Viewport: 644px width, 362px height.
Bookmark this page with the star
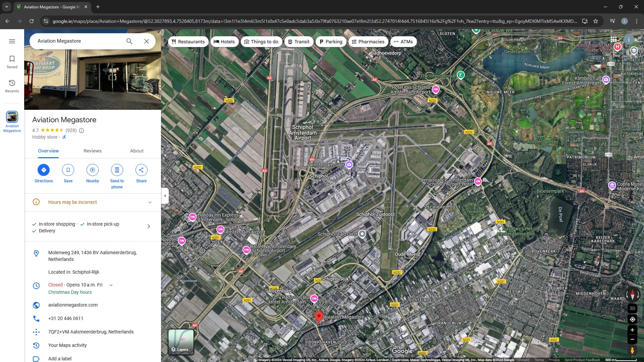[596, 21]
